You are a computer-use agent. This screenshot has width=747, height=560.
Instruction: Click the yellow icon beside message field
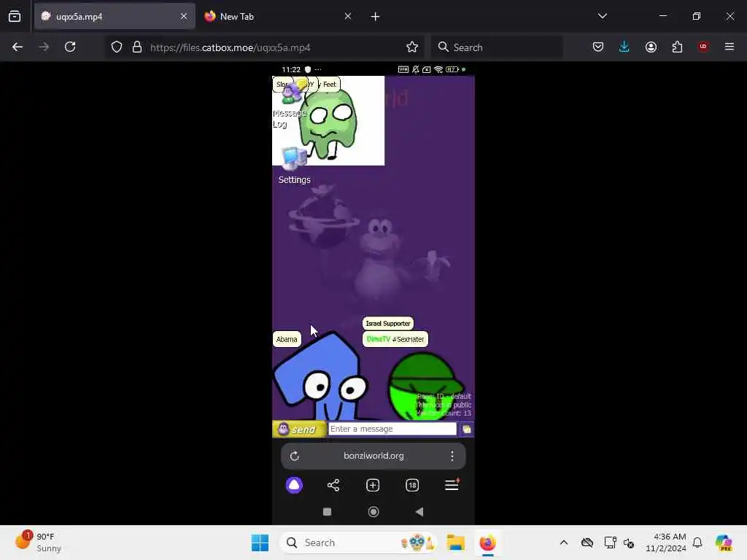467,429
